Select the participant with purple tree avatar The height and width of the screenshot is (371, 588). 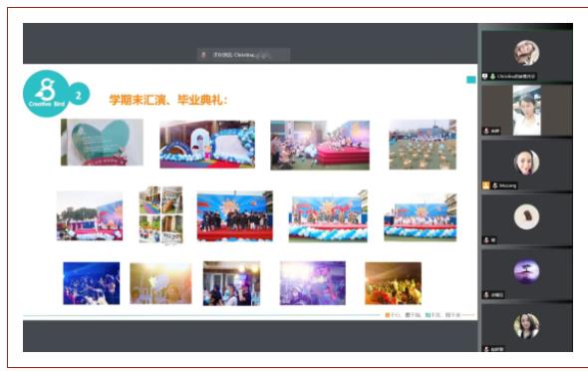526,274
